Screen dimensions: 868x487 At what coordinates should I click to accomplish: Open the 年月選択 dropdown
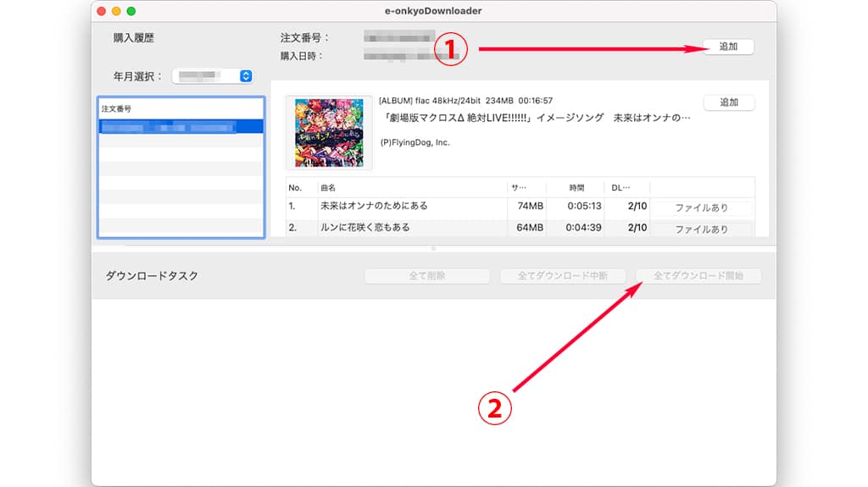point(213,76)
